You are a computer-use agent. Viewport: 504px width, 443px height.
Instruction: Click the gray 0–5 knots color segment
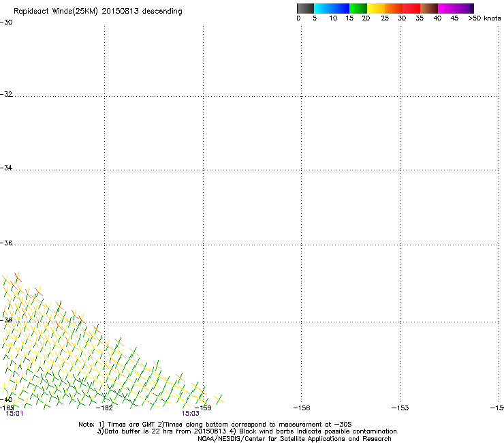coord(305,8)
